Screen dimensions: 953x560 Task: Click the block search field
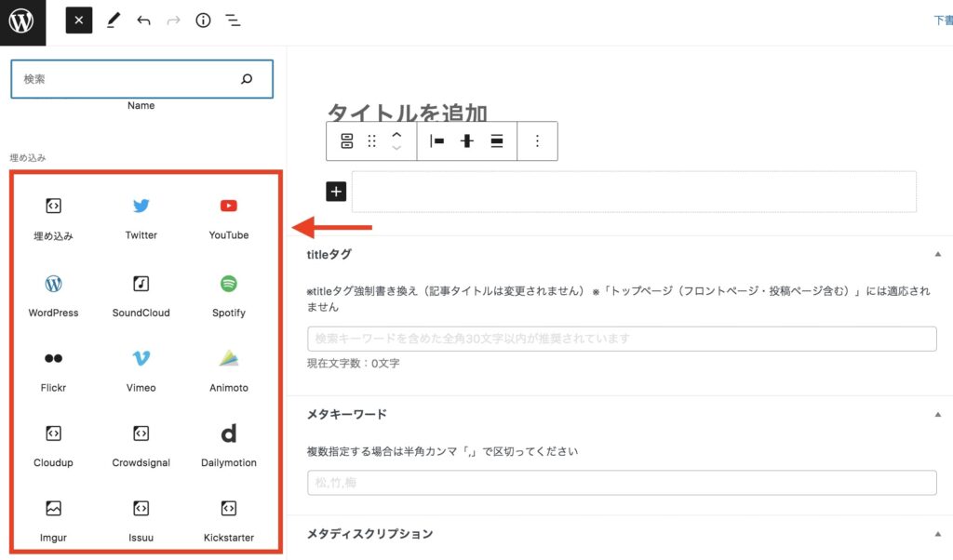pos(141,79)
